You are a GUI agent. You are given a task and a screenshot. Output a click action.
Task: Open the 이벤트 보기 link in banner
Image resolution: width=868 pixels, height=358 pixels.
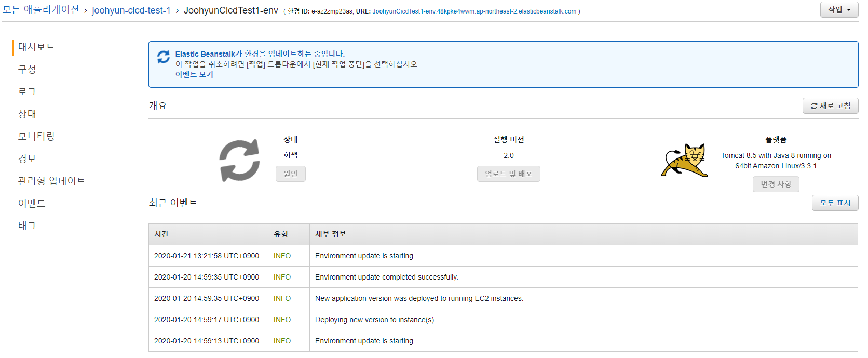[194, 75]
